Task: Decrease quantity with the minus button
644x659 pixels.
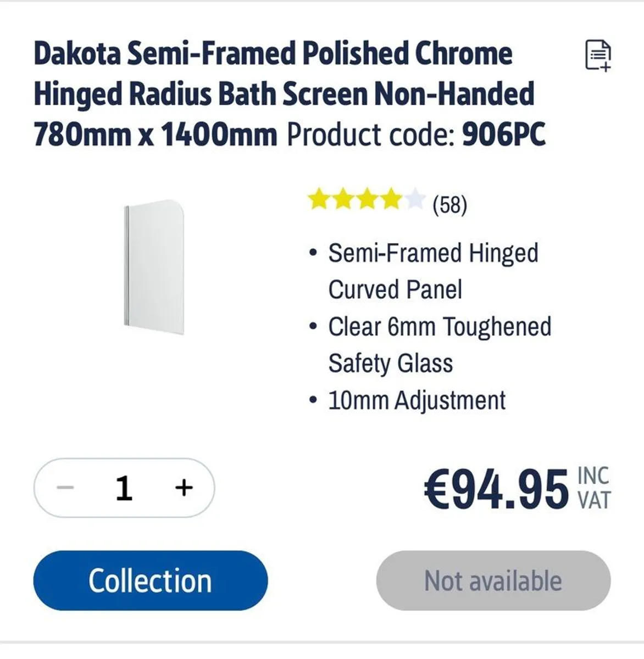Action: pos(65,488)
